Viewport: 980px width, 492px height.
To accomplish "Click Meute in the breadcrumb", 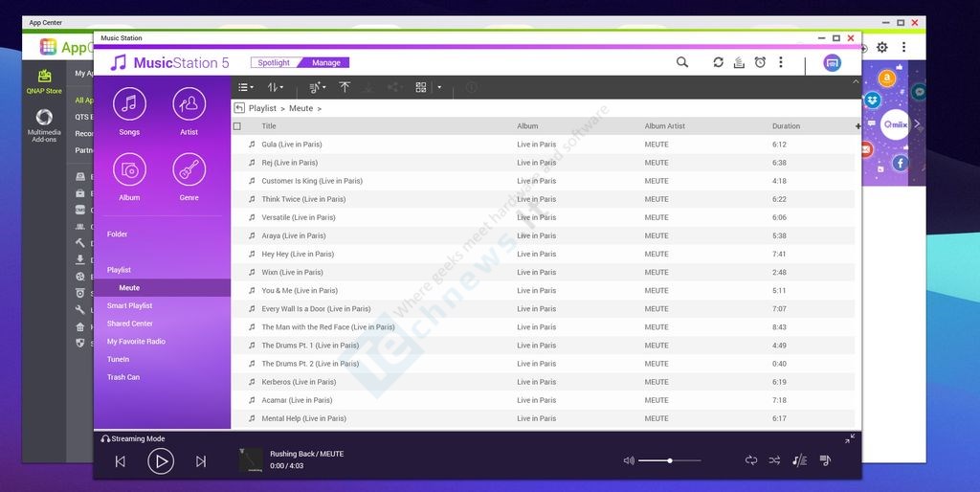I will pyautogui.click(x=301, y=108).
